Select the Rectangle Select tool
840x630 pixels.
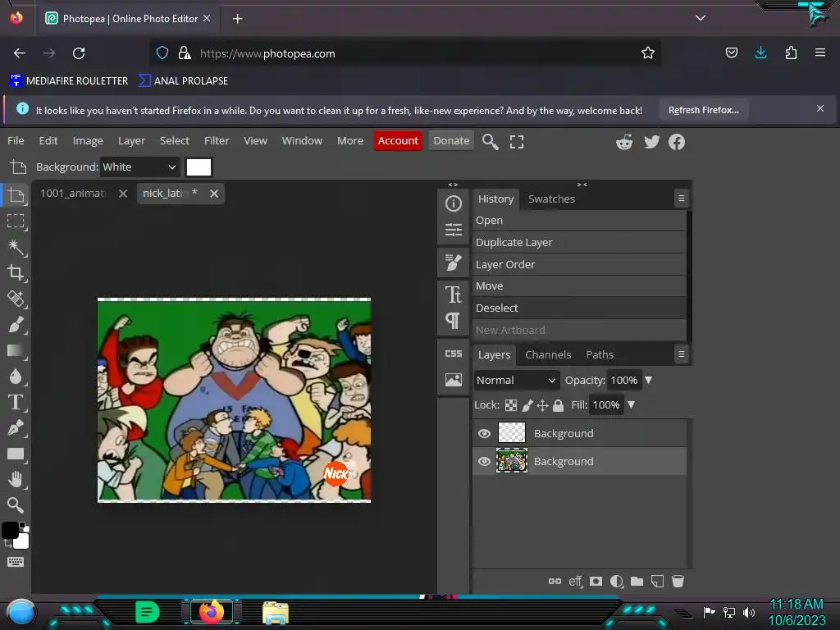click(16, 221)
